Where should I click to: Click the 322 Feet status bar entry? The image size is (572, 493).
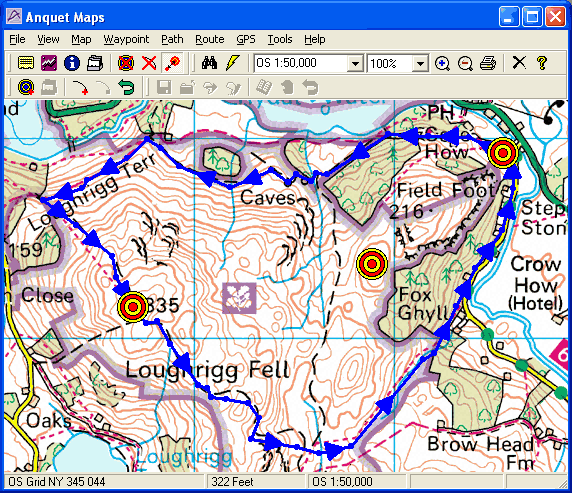tap(232, 482)
